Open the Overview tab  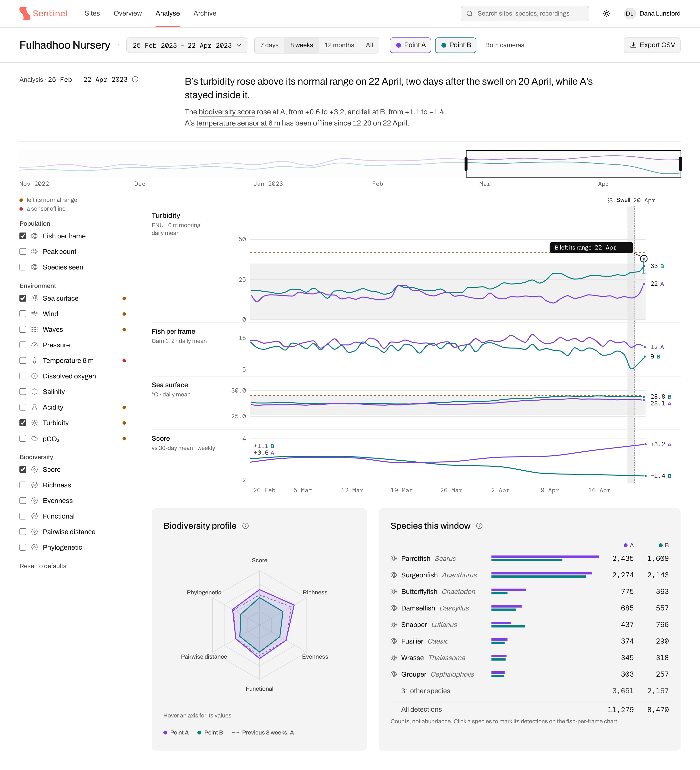tap(127, 13)
